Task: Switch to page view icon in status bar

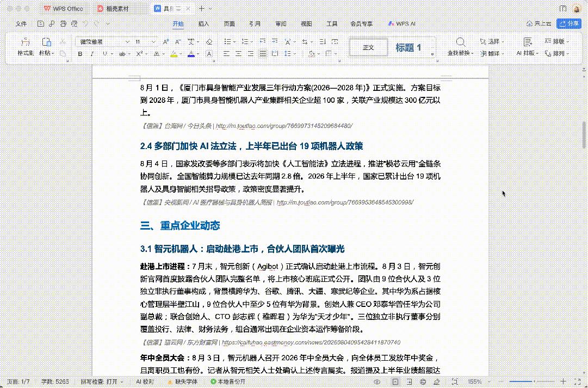Action: point(395,381)
